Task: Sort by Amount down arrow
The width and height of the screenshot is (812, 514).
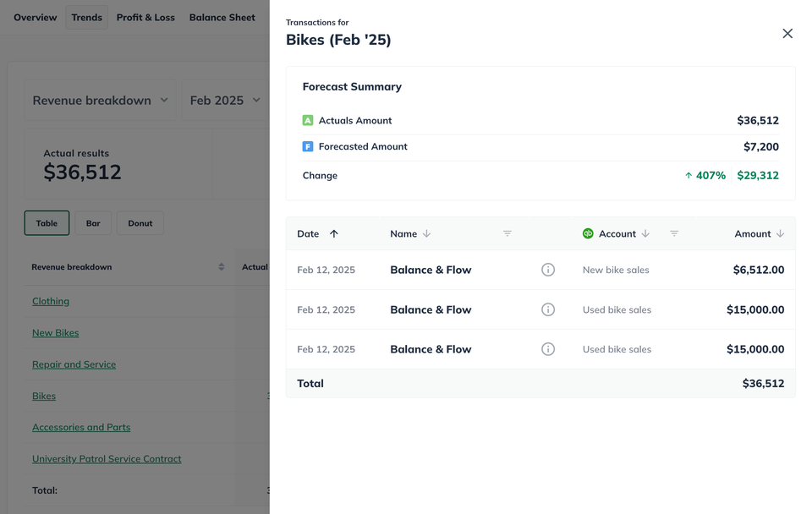Action: tap(780, 233)
